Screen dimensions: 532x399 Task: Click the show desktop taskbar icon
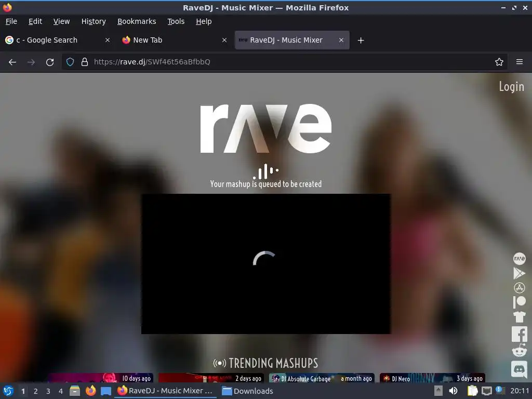tap(106, 391)
